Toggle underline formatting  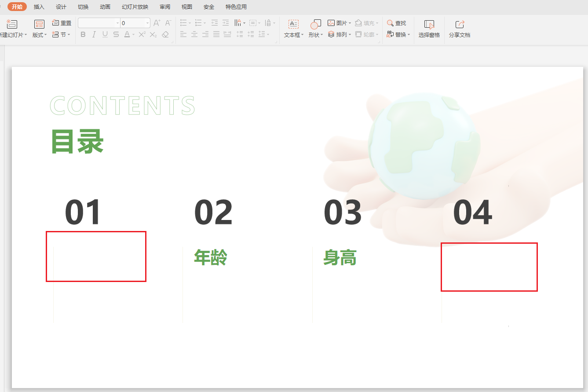(104, 34)
